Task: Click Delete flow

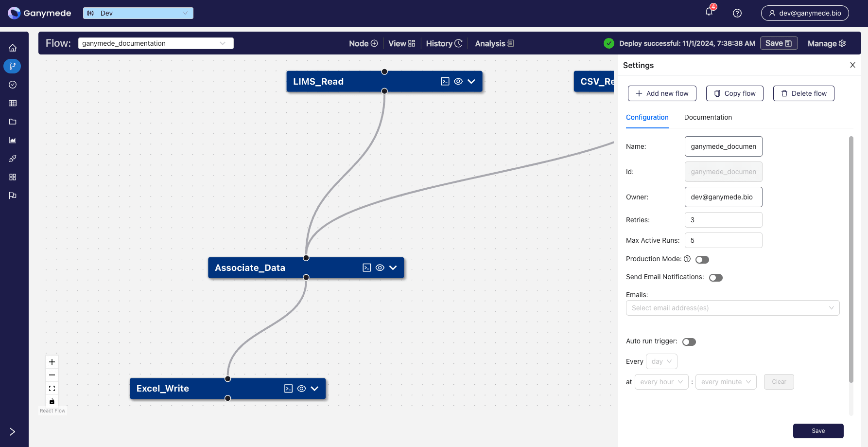Action: [804, 93]
